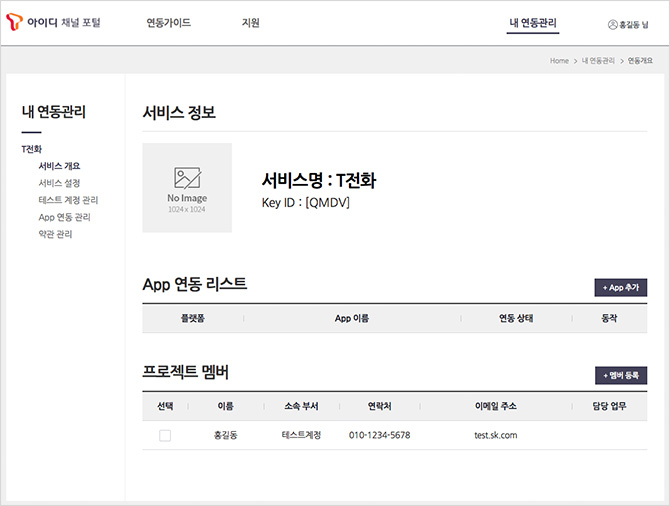Screen dimensions: 670x506
Task: Click the 선택 column header
Action: [165, 406]
